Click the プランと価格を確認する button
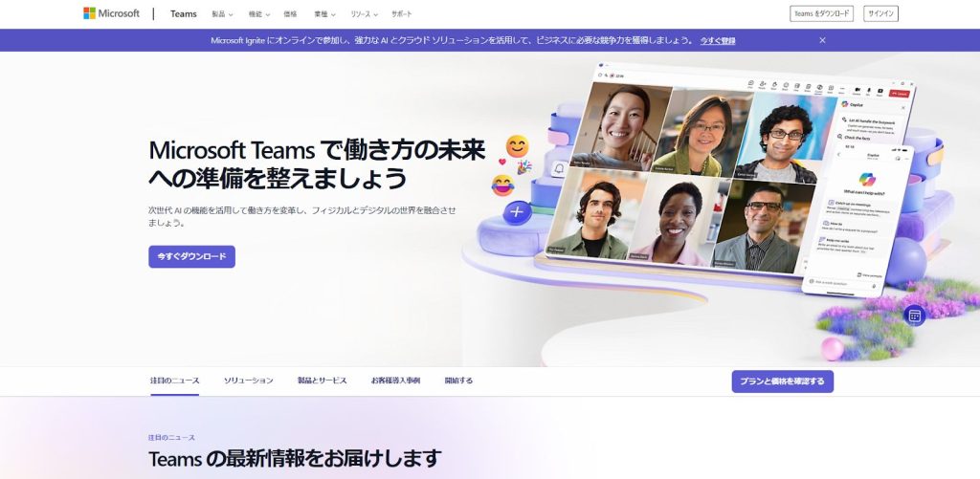This screenshot has height=479, width=980. (x=782, y=381)
